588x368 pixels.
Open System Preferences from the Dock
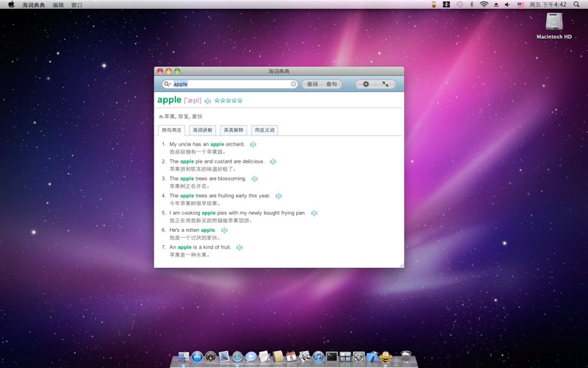click(x=359, y=357)
